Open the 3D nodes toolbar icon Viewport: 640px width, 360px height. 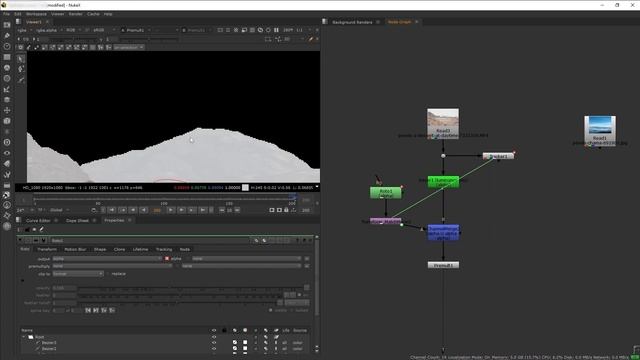pos(7,121)
